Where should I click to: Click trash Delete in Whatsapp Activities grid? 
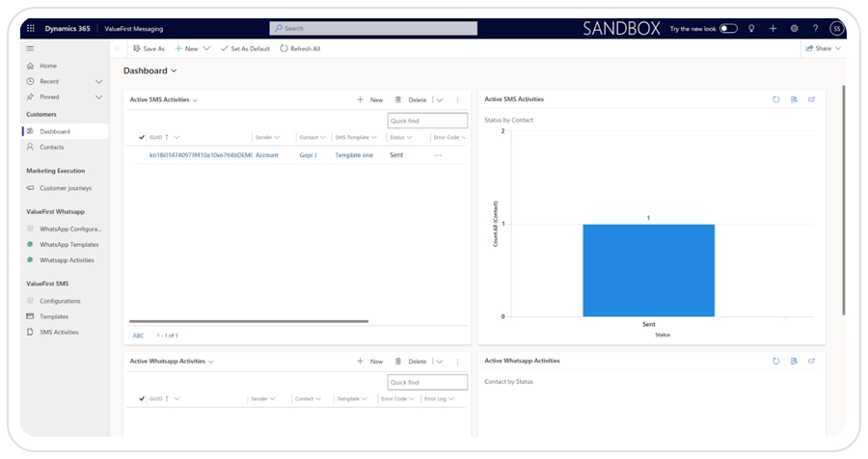pos(411,362)
